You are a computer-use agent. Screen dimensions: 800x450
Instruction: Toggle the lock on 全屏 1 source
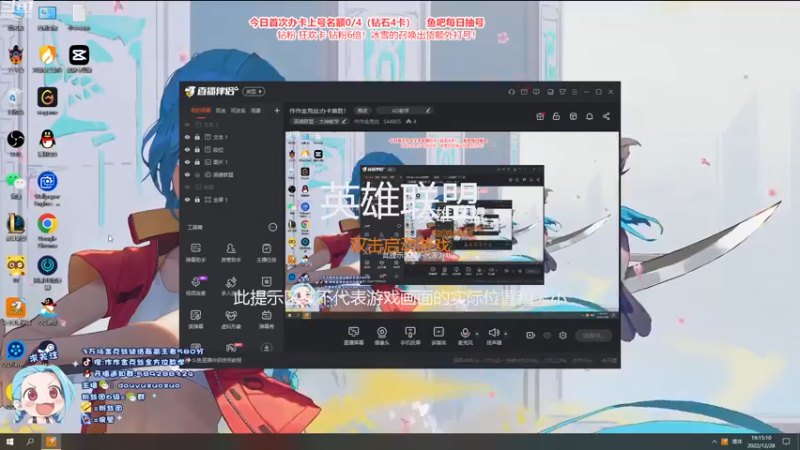click(197, 200)
